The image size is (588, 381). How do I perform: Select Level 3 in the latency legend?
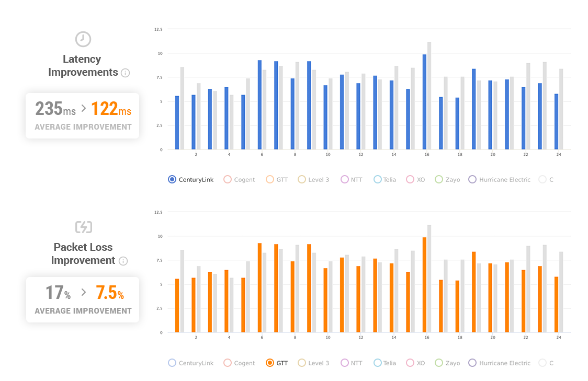pos(313,179)
